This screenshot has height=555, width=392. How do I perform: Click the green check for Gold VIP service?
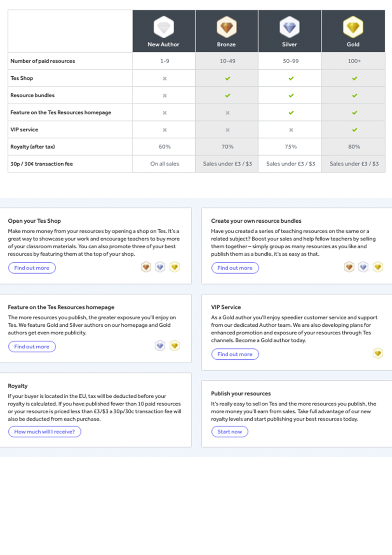pyautogui.click(x=354, y=130)
